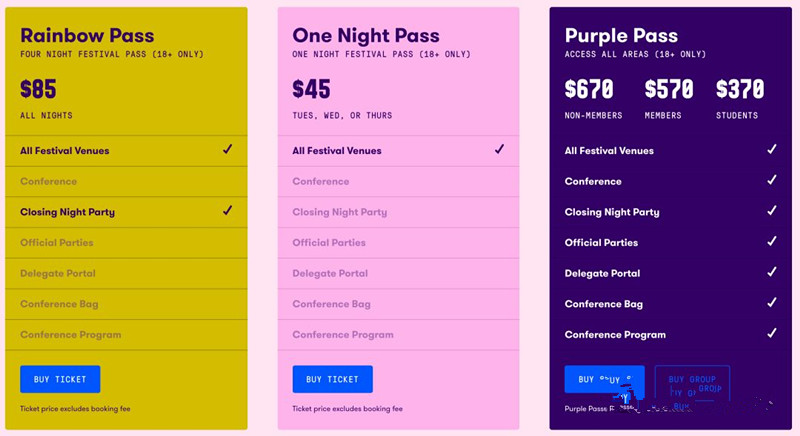
Task: Click the Rainbow Pass Closing Night Party checkmark
Action: (x=228, y=211)
